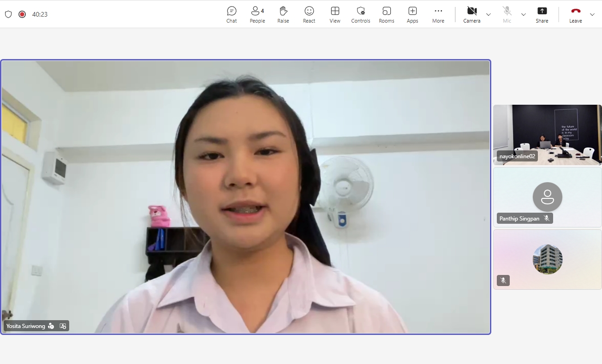Open the Apps menu
602x364 pixels.
(x=412, y=14)
